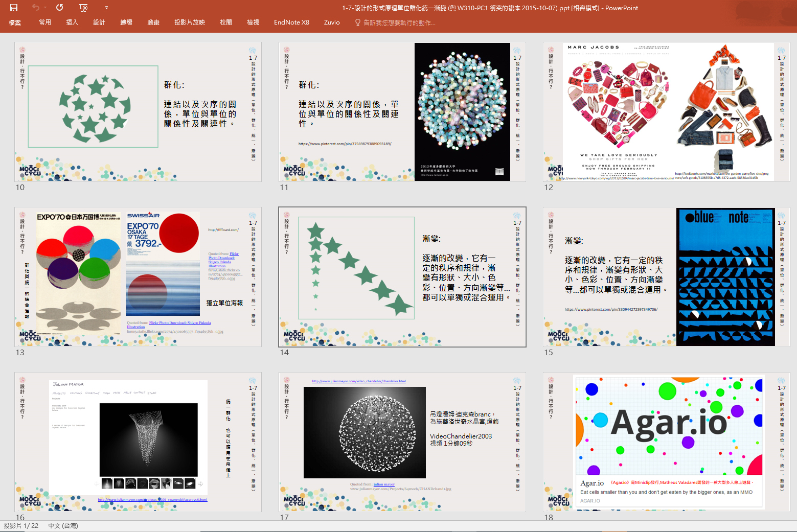
Task: Open the Undo history dropdown arrow
Action: [x=45, y=8]
